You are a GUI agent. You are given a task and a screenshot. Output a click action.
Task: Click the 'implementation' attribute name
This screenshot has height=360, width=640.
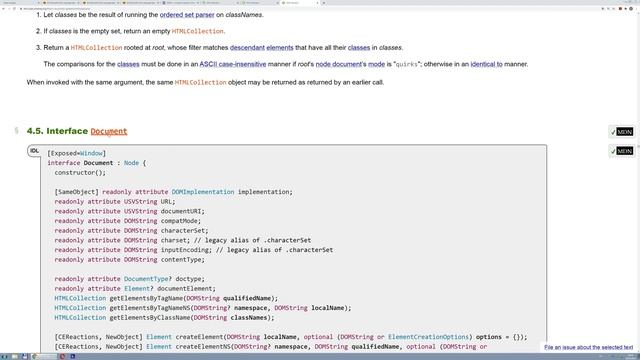[264, 192]
